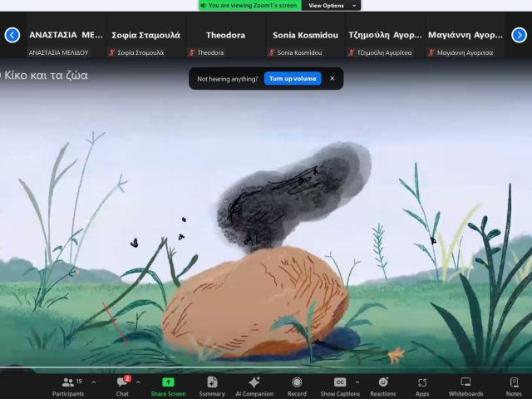The height and width of the screenshot is (399, 532).
Task: Click the green Share Screen button
Action: (168, 387)
